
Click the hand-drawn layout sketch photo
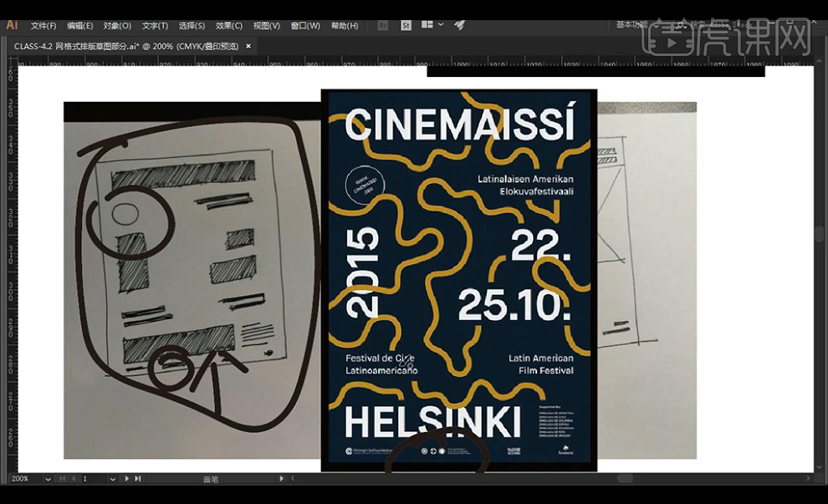[192, 280]
